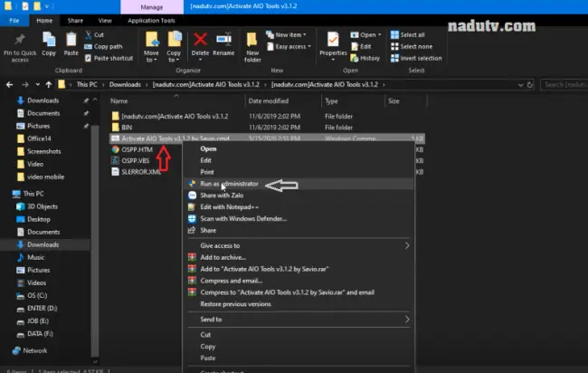Click Invert selection in ribbon
This screenshot has height=373, width=588.
pos(416,58)
